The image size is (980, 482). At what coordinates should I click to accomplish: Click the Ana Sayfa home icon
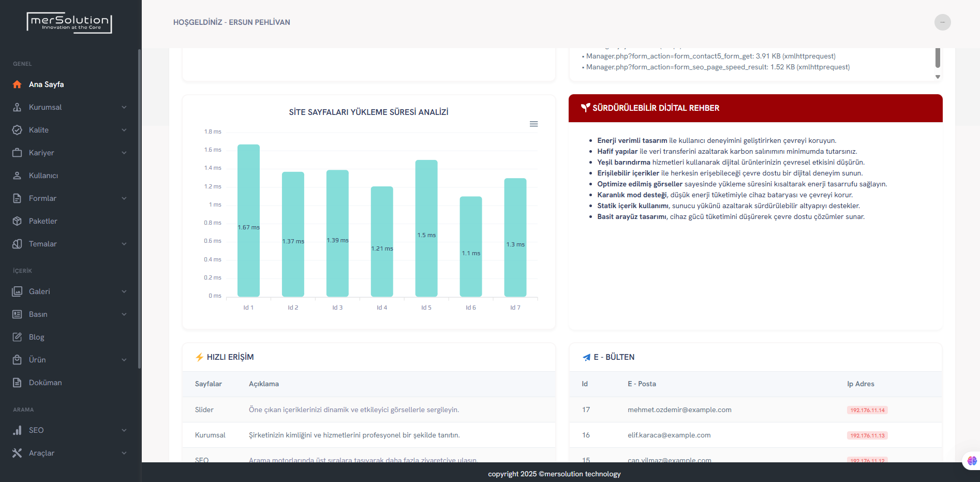[x=17, y=84]
